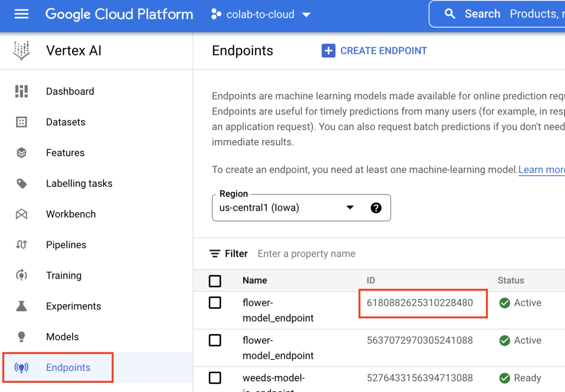Viewport: 565px width, 392px height.
Task: Click the Region help question mark icon
Action: pos(376,208)
